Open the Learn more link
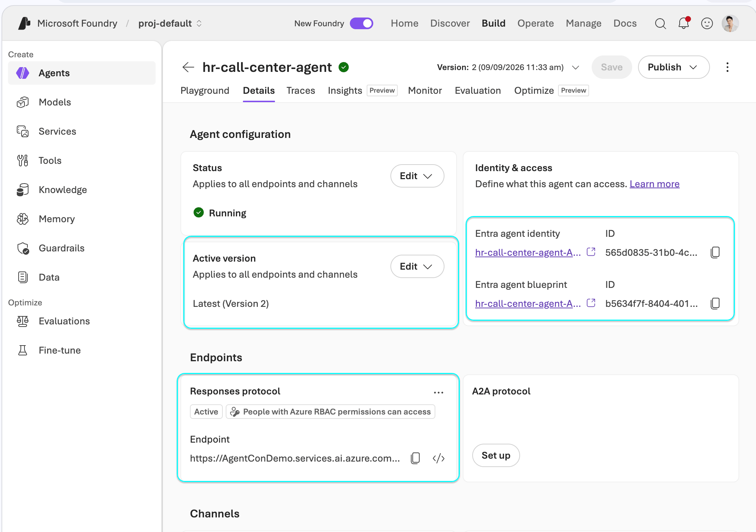Viewport: 756px width, 532px height. 654,184
